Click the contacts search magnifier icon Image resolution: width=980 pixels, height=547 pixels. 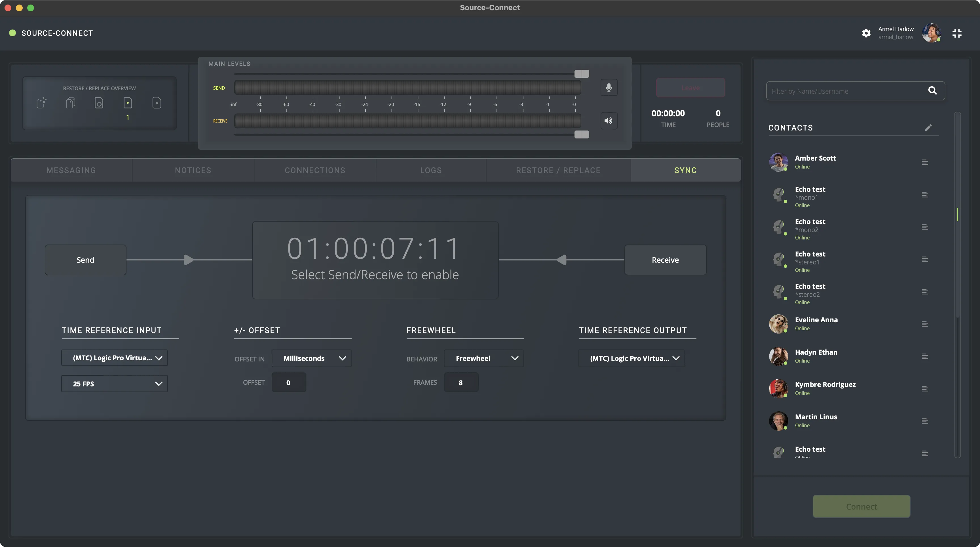pyautogui.click(x=932, y=91)
